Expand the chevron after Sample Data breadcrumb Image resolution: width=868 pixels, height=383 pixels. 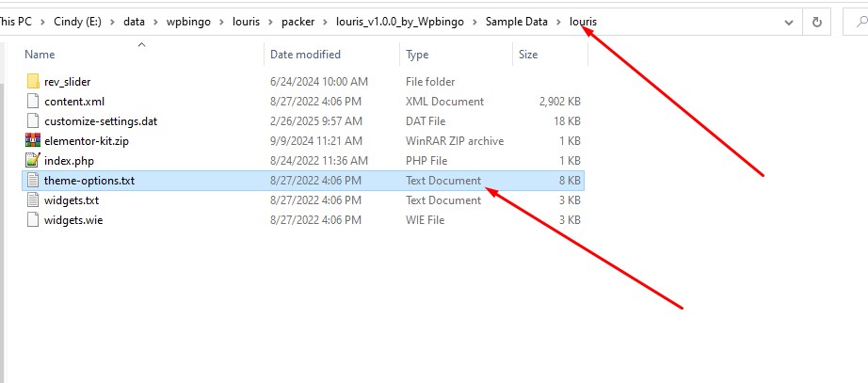[560, 22]
